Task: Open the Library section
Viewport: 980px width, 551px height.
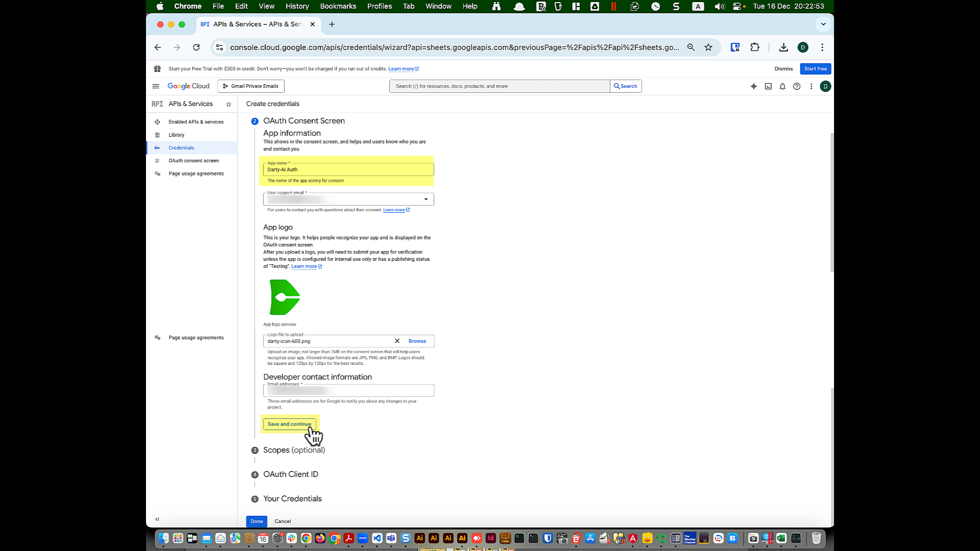Action: (x=176, y=135)
